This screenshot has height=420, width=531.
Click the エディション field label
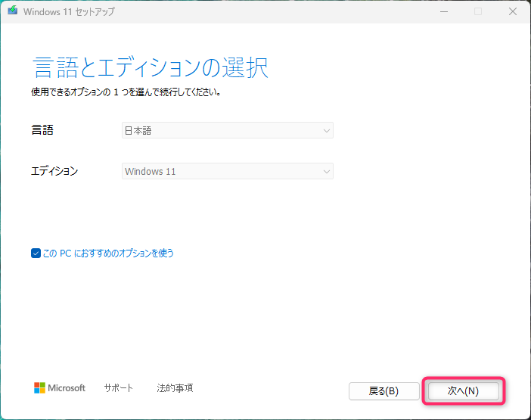(54, 171)
